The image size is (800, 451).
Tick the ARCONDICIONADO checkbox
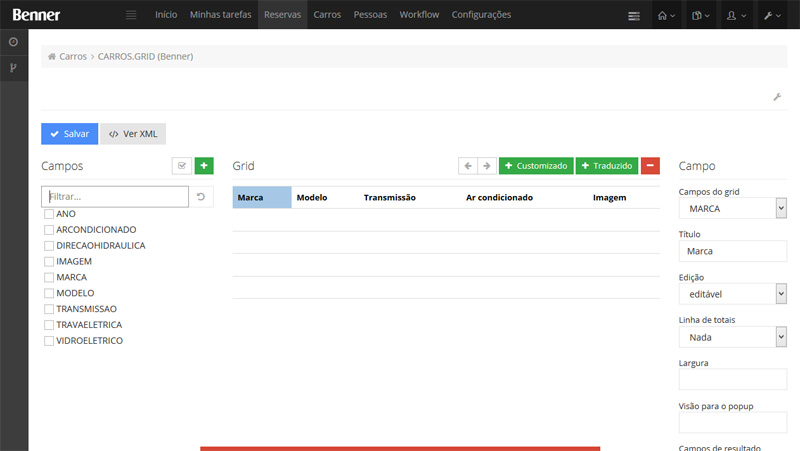click(x=49, y=230)
